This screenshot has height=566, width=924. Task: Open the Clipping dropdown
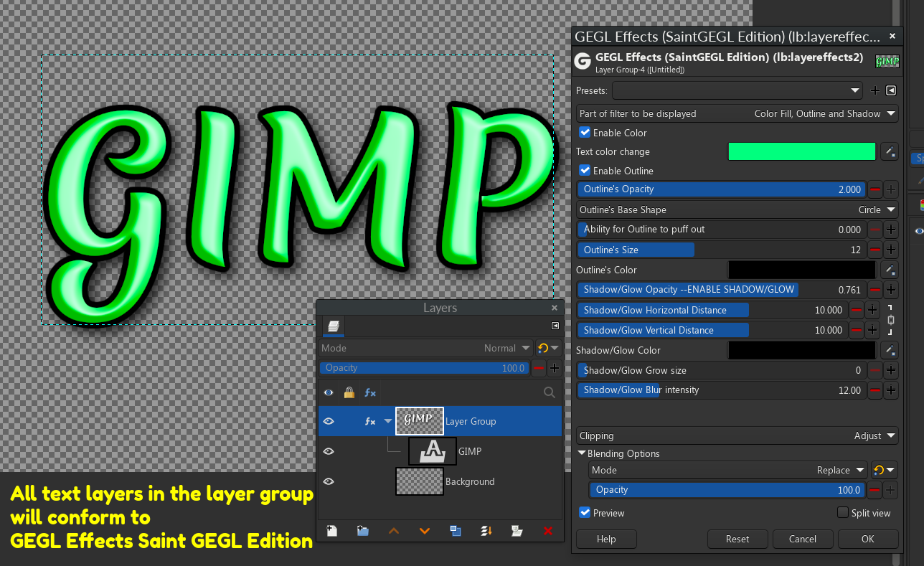pyautogui.click(x=737, y=435)
